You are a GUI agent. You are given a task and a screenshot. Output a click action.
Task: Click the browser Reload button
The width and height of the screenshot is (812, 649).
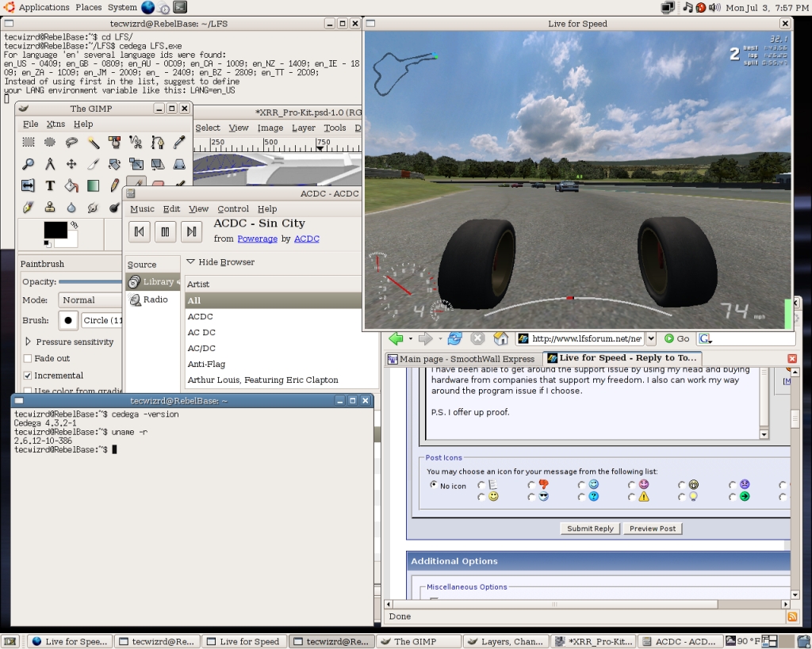tap(454, 338)
